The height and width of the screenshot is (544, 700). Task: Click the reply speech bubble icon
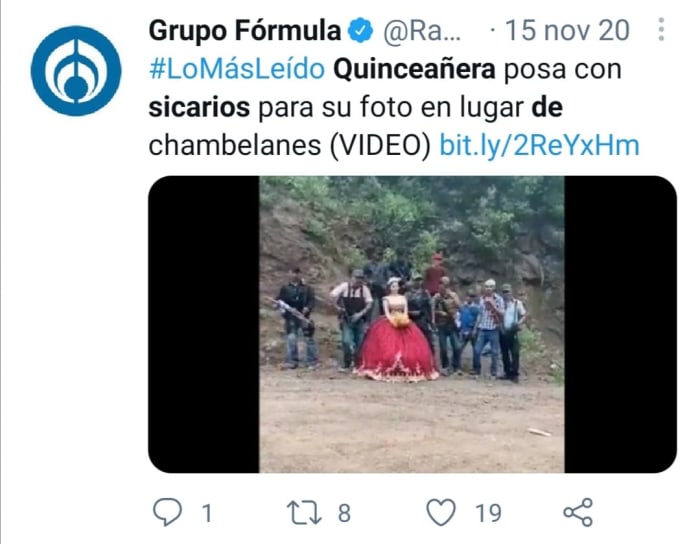coord(167,511)
